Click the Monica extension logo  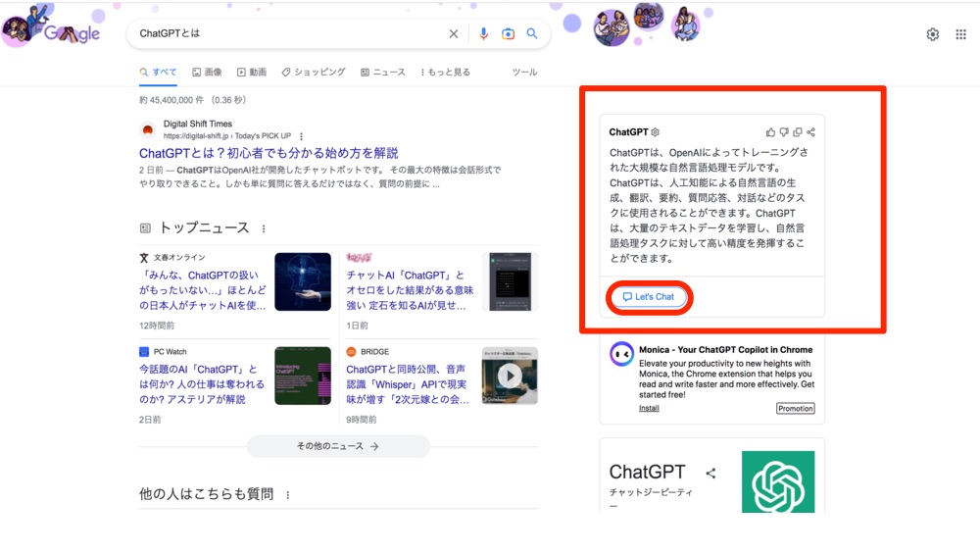[621, 354]
